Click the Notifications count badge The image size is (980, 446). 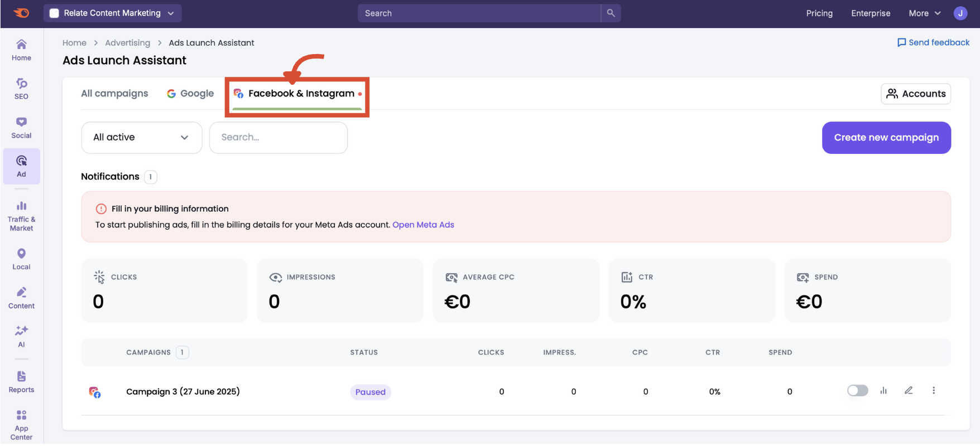(x=151, y=177)
